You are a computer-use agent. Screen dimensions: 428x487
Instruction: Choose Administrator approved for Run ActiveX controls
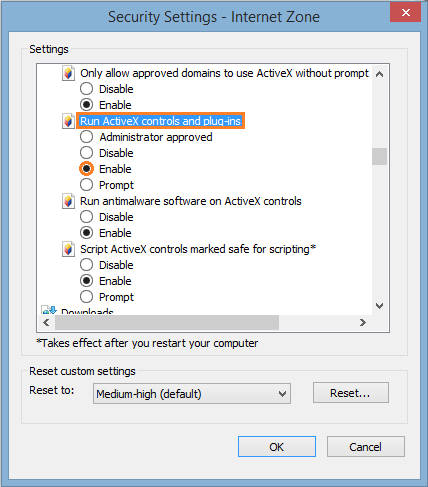point(87,137)
